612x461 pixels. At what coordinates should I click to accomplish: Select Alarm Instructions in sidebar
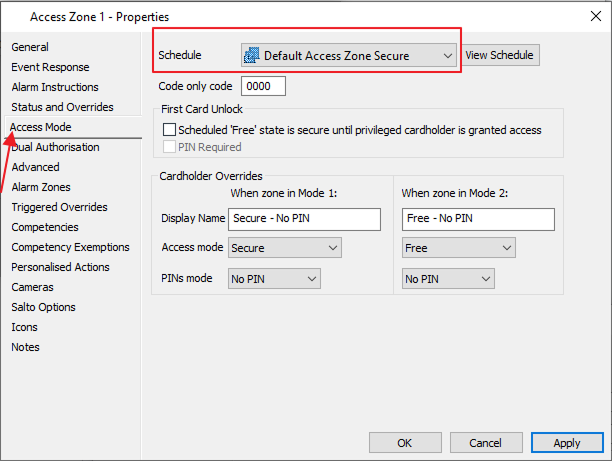[x=56, y=87]
